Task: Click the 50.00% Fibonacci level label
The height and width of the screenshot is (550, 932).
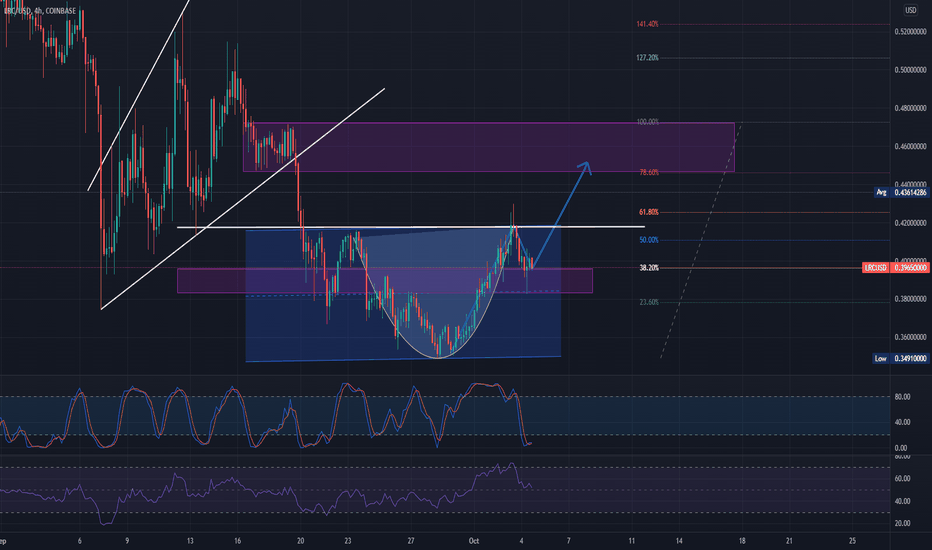Action: 648,240
